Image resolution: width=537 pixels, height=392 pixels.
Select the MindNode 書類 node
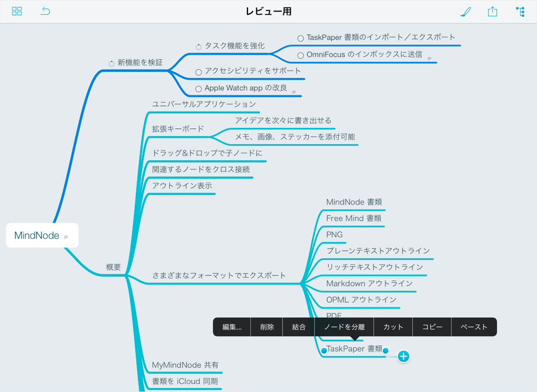click(354, 202)
